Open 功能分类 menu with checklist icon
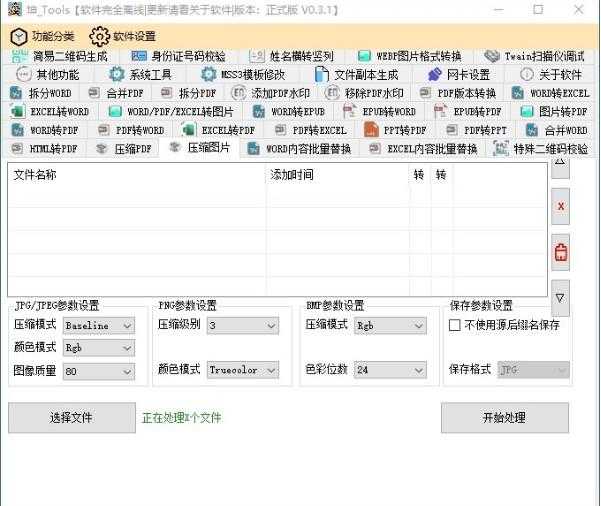This screenshot has width=601, height=506. pyautogui.click(x=41, y=37)
